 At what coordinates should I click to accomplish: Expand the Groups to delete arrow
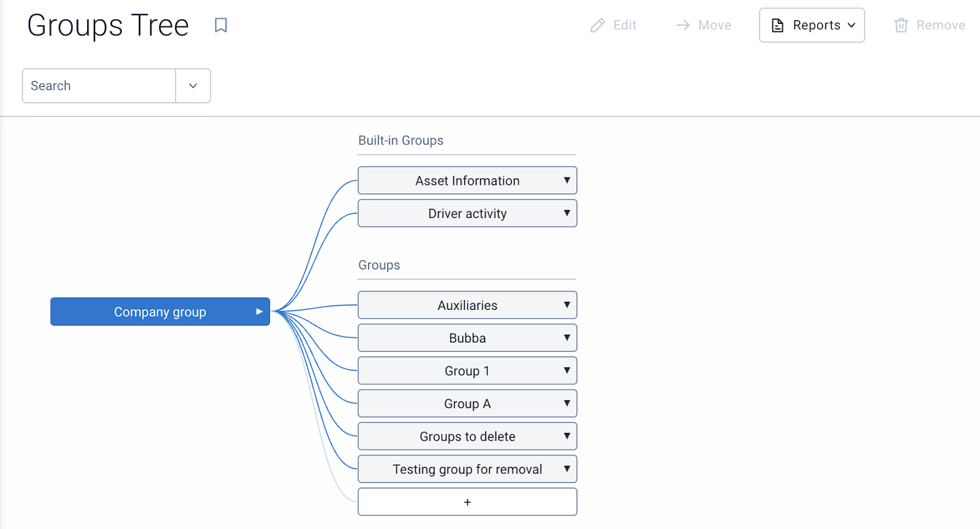[567, 437]
